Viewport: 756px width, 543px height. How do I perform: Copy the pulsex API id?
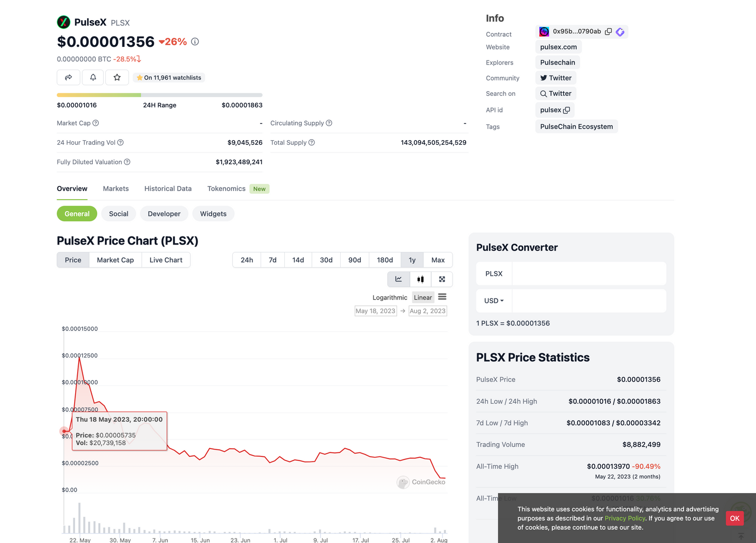coord(566,110)
